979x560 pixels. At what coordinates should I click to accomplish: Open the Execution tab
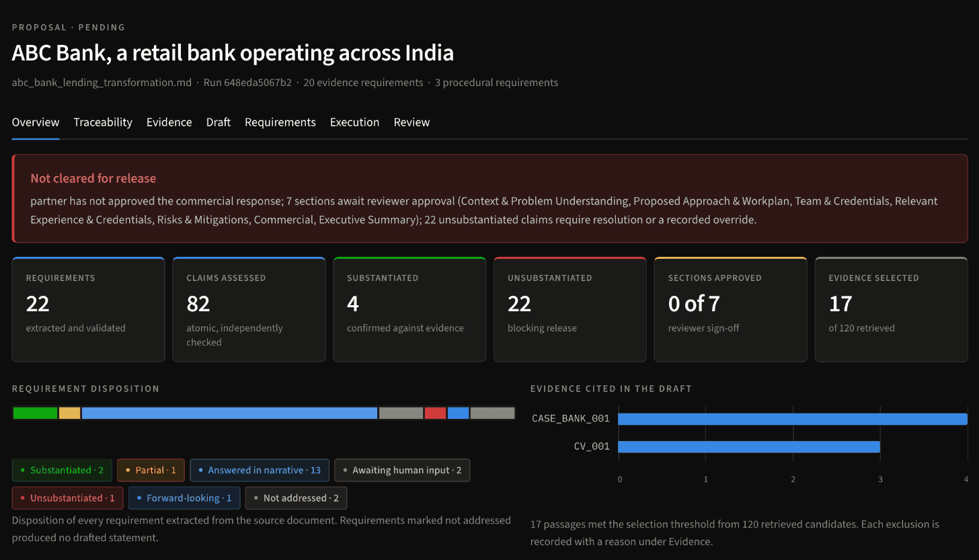tap(355, 122)
